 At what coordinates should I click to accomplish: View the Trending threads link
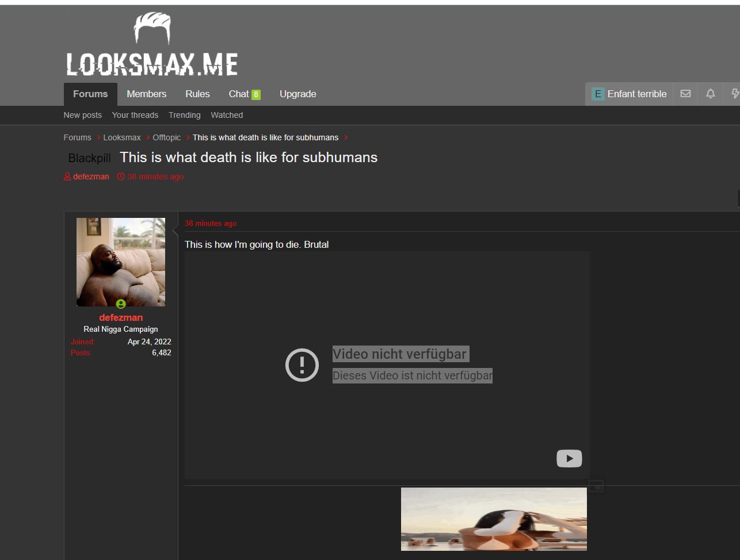185,115
